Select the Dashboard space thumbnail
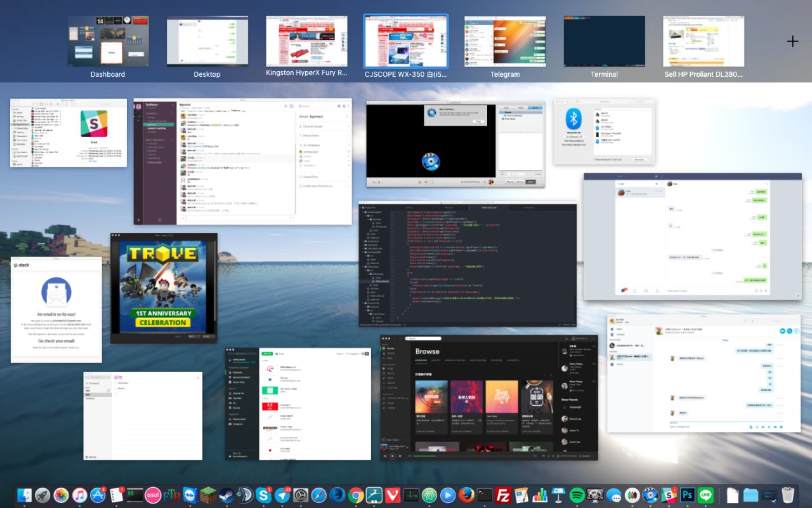The image size is (812, 508). pos(108,41)
